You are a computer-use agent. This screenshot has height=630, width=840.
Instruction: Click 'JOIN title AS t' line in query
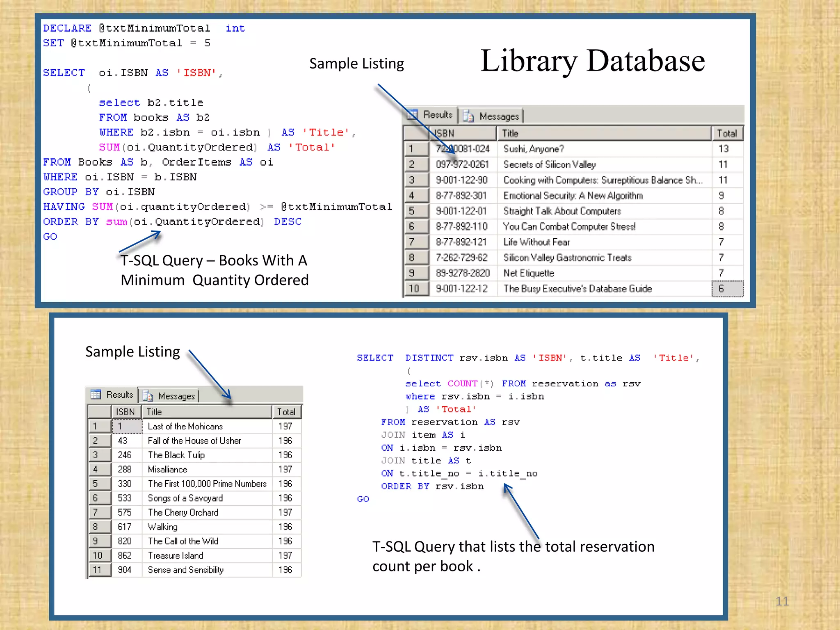pos(426,461)
